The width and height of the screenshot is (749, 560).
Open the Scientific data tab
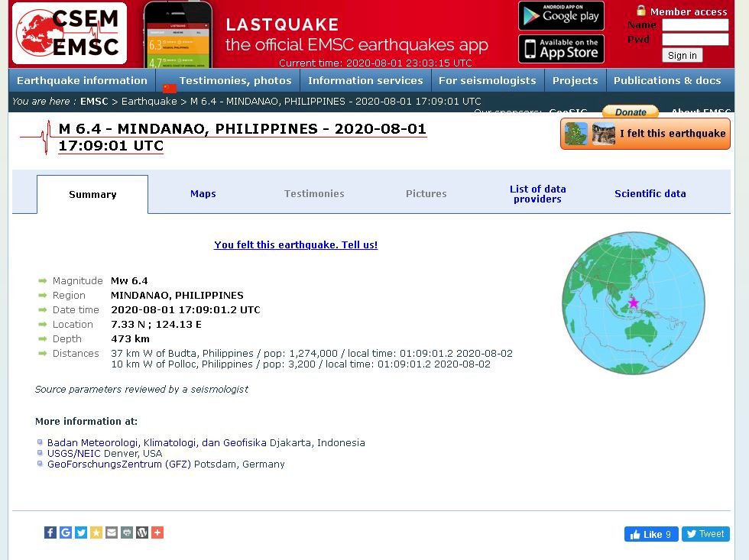(x=650, y=194)
